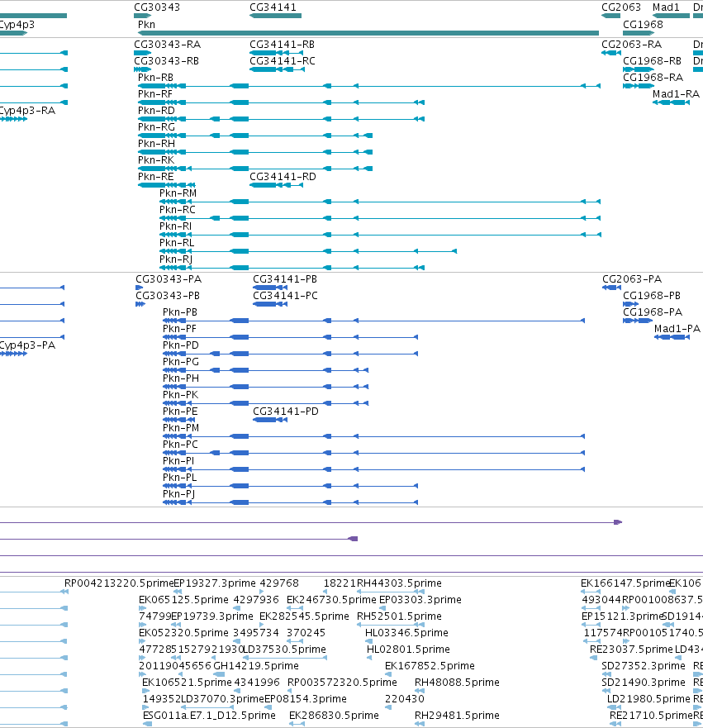Click the CG2063 gene label
Image resolution: width=703 pixels, height=728 pixels.
click(621, 7)
